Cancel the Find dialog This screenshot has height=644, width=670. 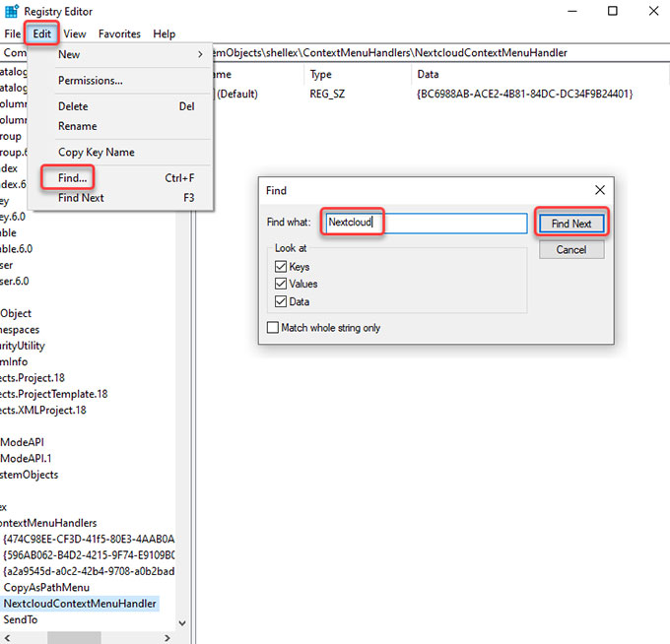571,249
